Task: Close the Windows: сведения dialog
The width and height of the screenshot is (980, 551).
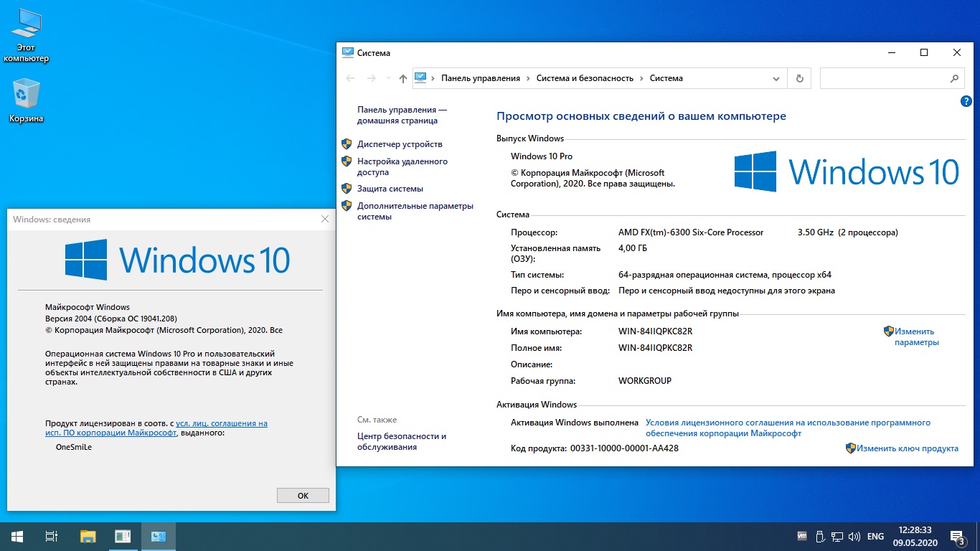Action: tap(325, 220)
